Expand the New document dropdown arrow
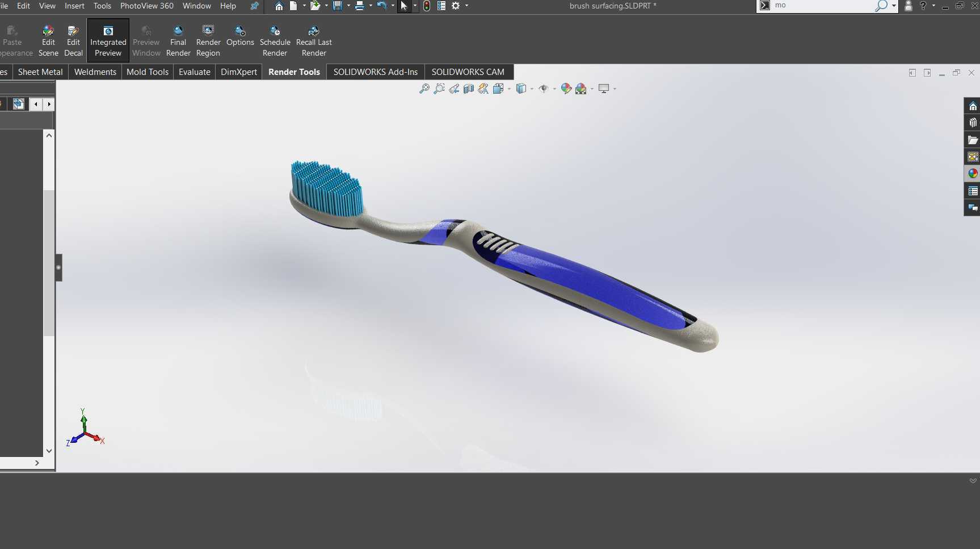 click(304, 6)
